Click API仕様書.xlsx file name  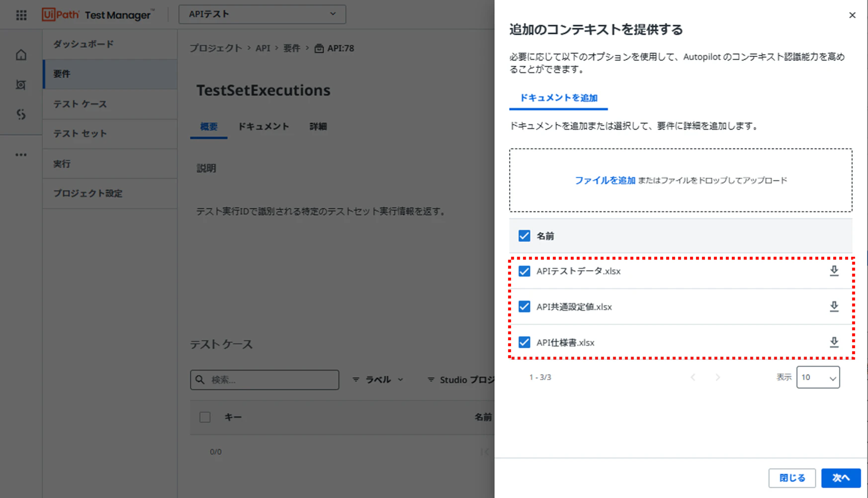(x=565, y=343)
